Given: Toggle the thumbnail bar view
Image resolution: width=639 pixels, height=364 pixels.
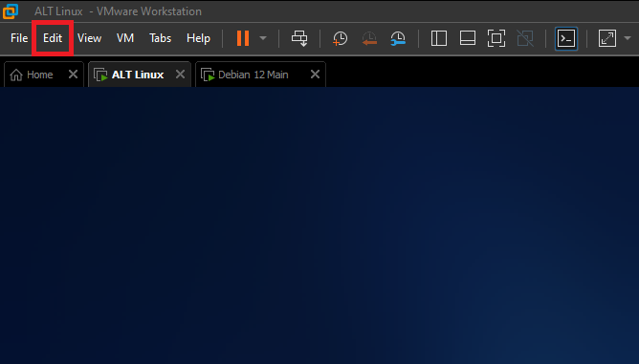Looking at the screenshot, I should [468, 38].
